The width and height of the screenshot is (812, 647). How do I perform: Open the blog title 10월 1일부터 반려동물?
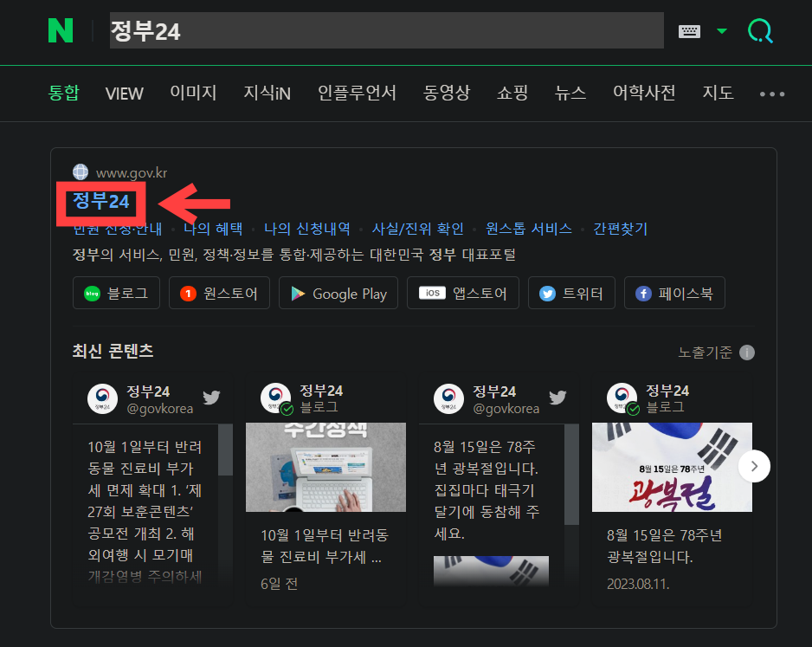click(325, 546)
